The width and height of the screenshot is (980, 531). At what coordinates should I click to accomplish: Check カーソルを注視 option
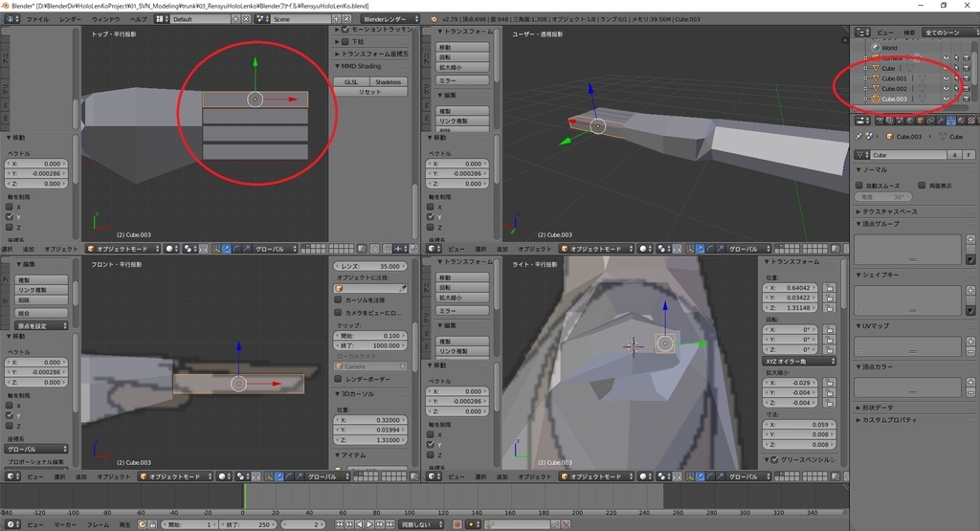point(338,299)
